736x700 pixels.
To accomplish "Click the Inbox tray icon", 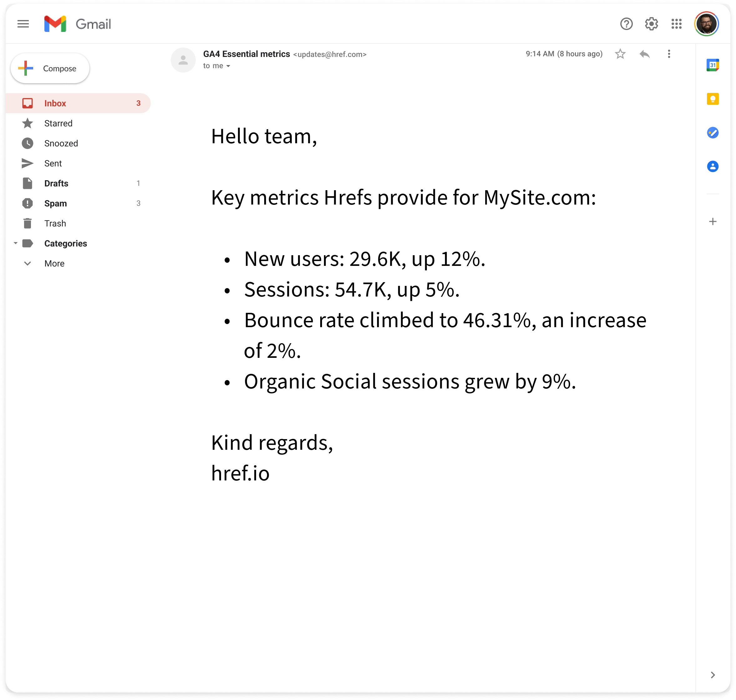I will pyautogui.click(x=27, y=103).
